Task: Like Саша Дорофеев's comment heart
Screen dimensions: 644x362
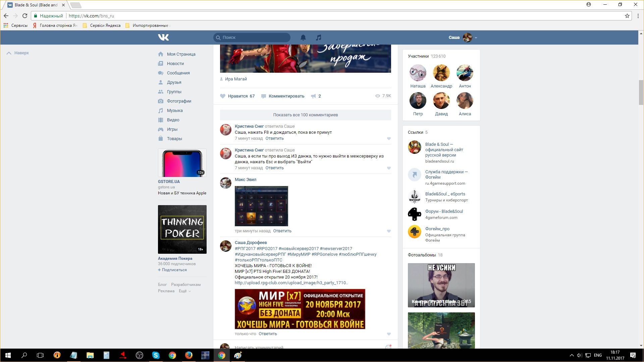Action: (389, 334)
